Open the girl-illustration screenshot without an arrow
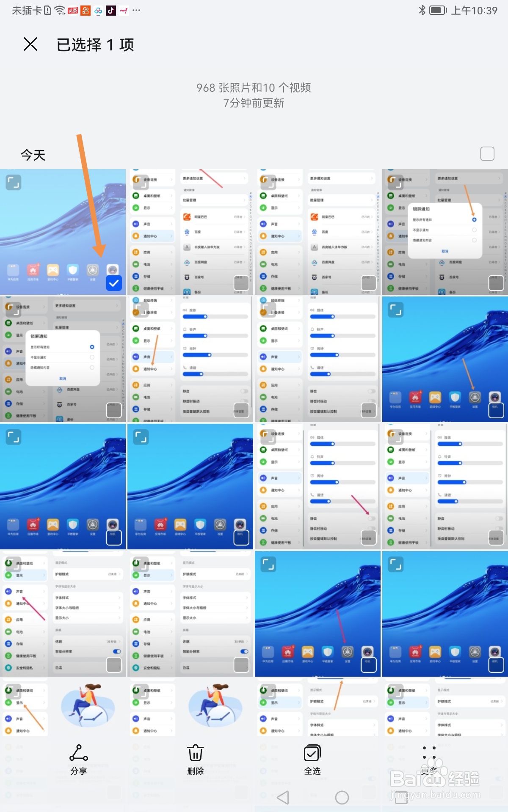 click(190, 707)
